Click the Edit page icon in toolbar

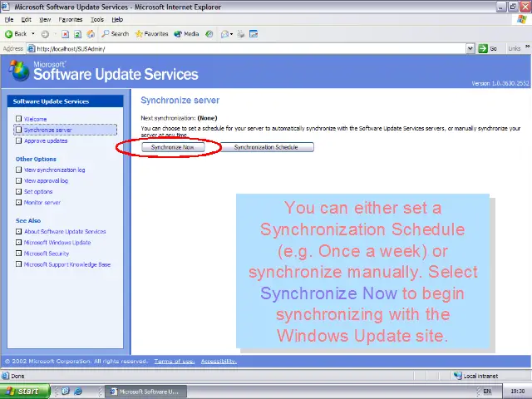pyautogui.click(x=254, y=34)
